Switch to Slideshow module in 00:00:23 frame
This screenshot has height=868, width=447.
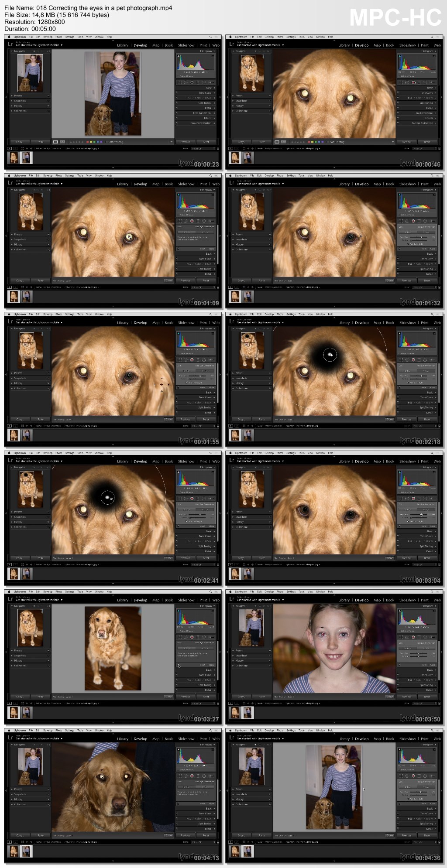coord(186,45)
